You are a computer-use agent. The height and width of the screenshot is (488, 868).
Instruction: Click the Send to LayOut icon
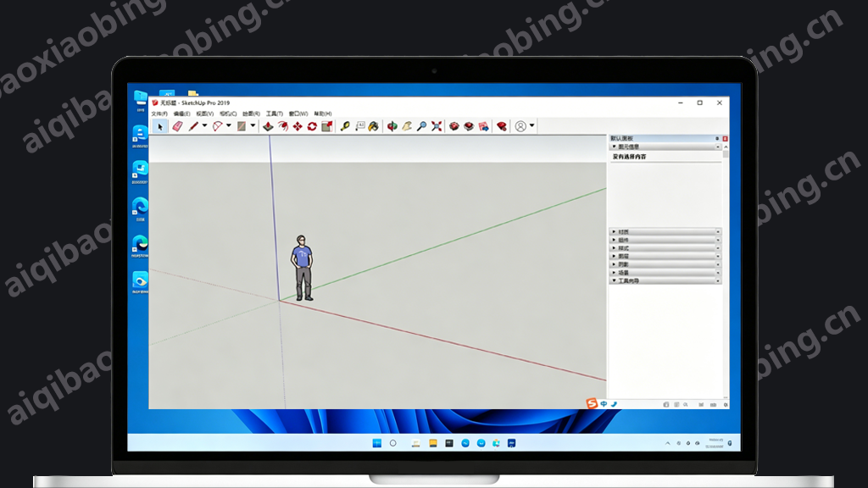(x=484, y=127)
